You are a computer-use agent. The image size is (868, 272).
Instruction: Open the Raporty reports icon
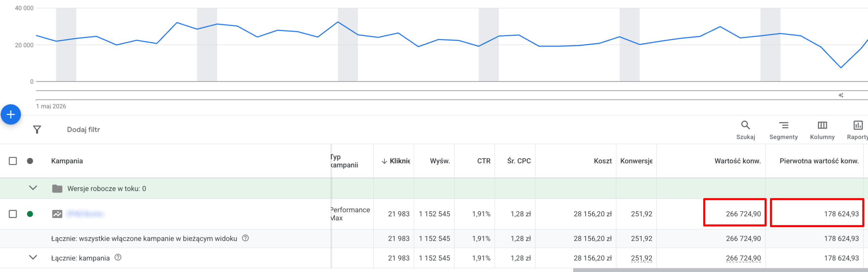point(858,125)
